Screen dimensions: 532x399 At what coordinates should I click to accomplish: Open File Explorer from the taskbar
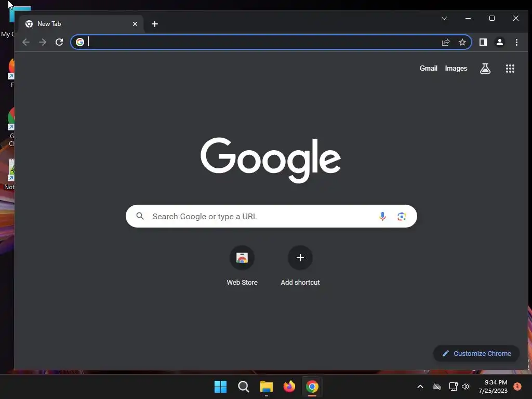267,387
